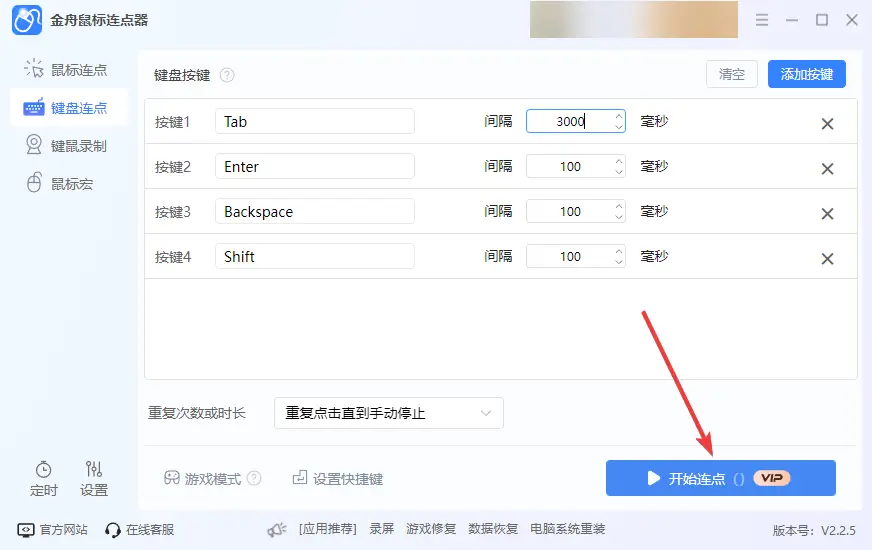Remove the Backspace key row

pos(827,214)
